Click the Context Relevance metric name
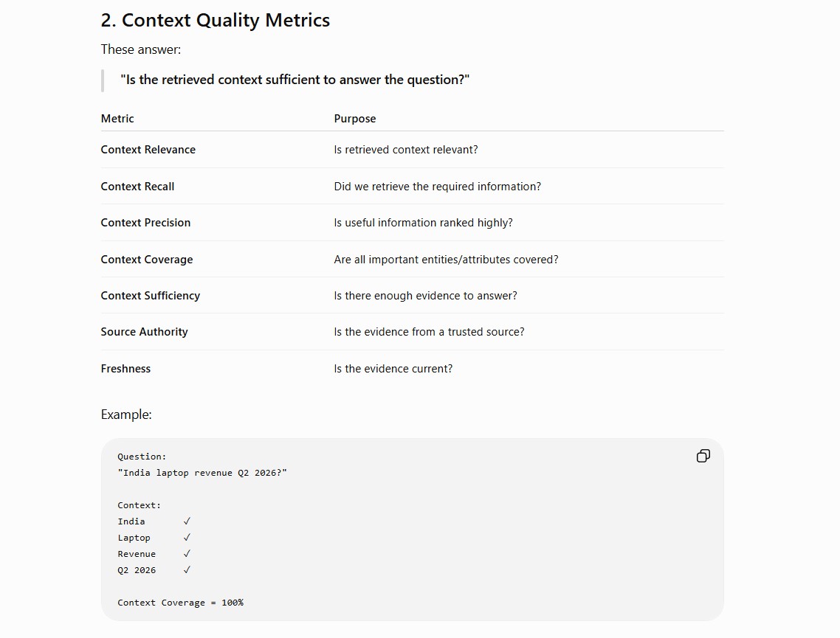The height and width of the screenshot is (638, 840). tap(148, 150)
